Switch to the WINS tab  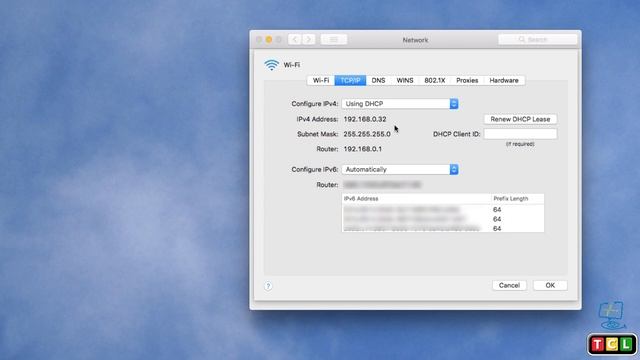(405, 80)
